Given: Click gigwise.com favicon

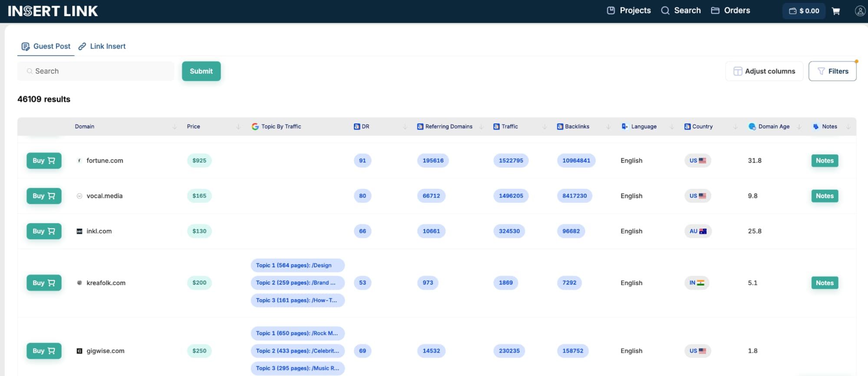Looking at the screenshot, I should coord(79,351).
